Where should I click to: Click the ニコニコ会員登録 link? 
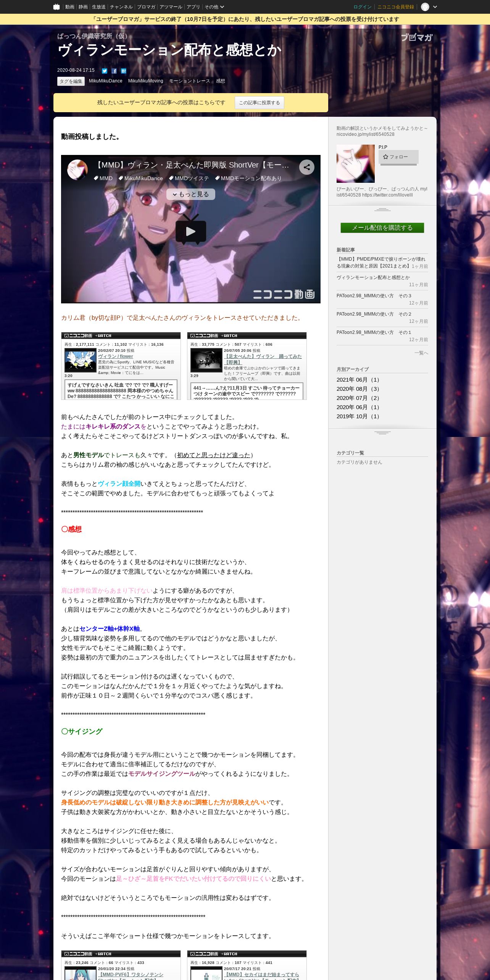(396, 7)
